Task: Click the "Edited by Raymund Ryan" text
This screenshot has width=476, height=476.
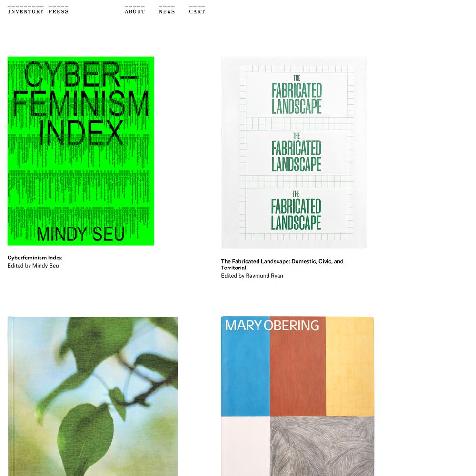Action: coord(252,276)
